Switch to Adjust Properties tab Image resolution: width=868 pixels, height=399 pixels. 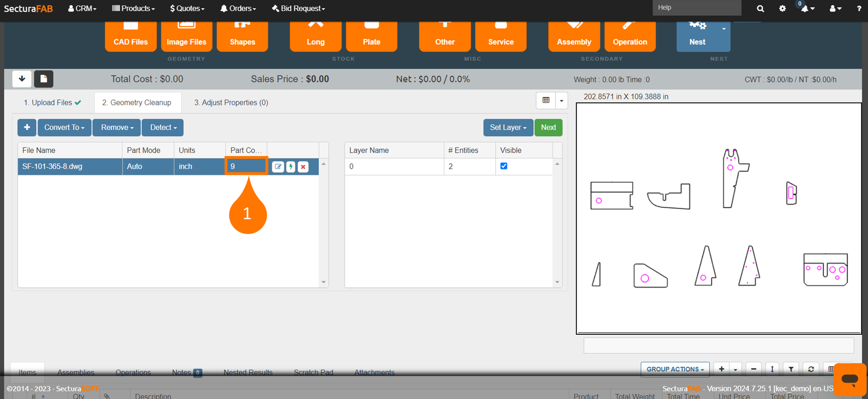[231, 103]
